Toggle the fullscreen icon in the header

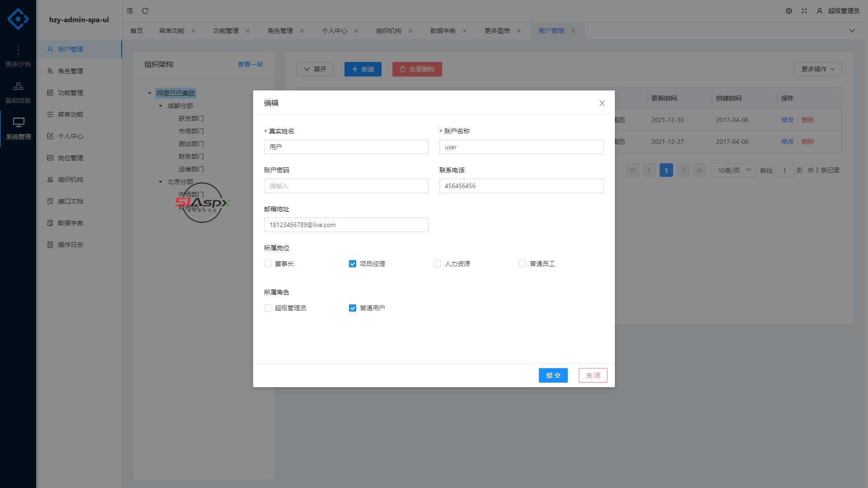[x=804, y=11]
